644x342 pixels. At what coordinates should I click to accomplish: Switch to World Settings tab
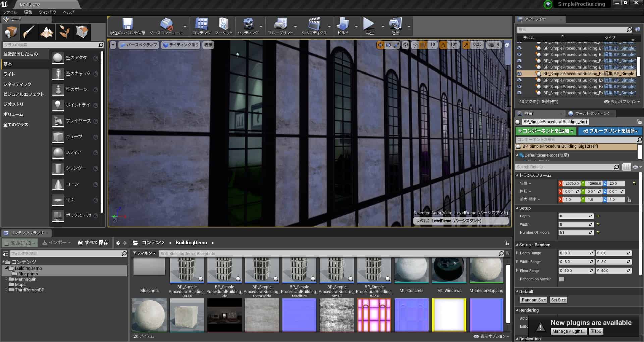(591, 113)
